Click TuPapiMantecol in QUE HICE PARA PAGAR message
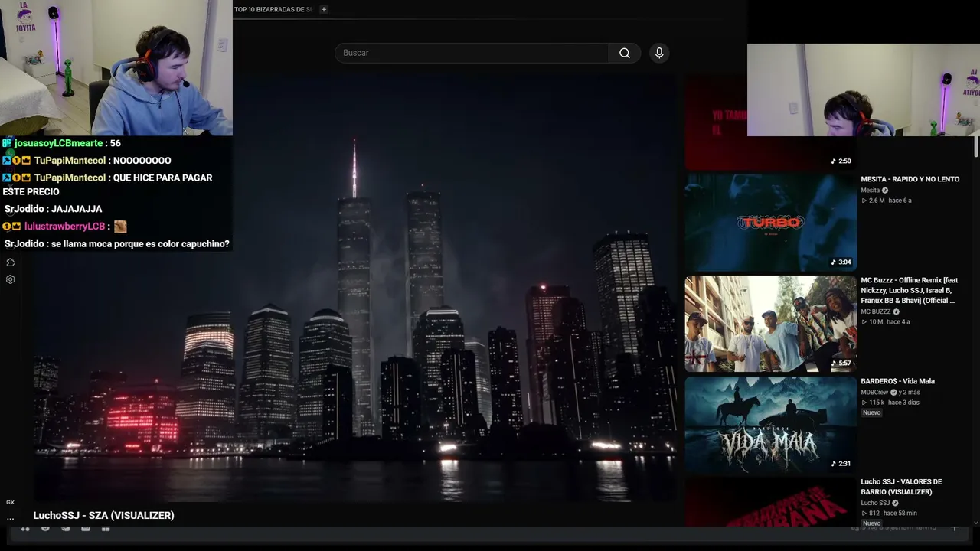Viewport: 980px width, 551px height. (x=70, y=178)
